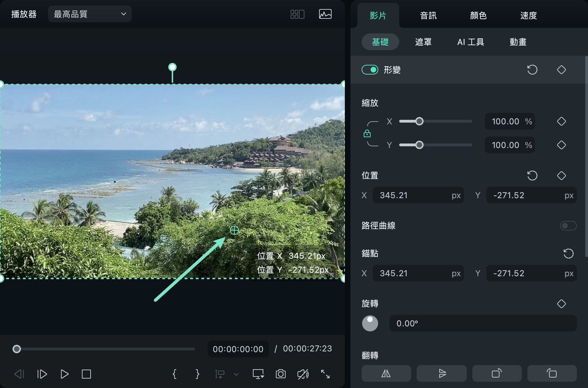Reset the 形變 transform settings
The height and width of the screenshot is (388, 588).
pyautogui.click(x=532, y=70)
